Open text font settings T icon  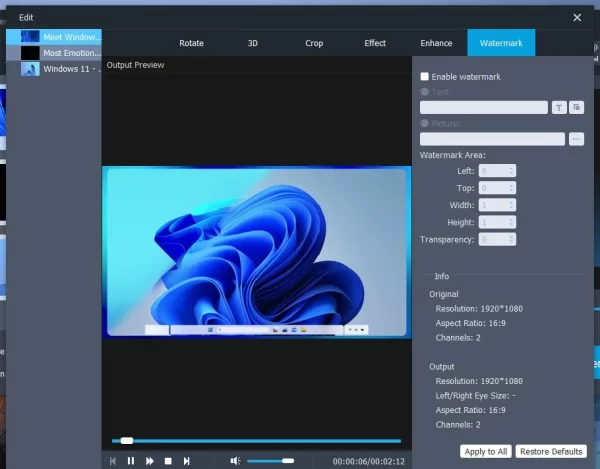click(559, 107)
